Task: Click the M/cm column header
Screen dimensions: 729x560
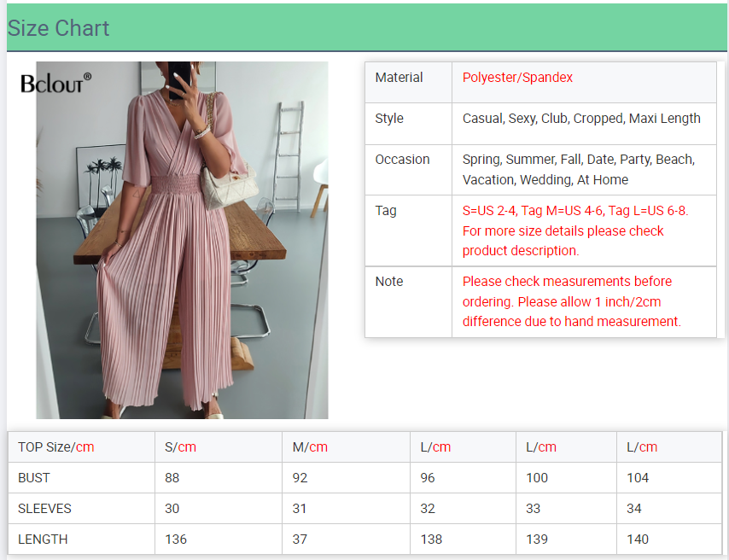Action: coord(310,447)
